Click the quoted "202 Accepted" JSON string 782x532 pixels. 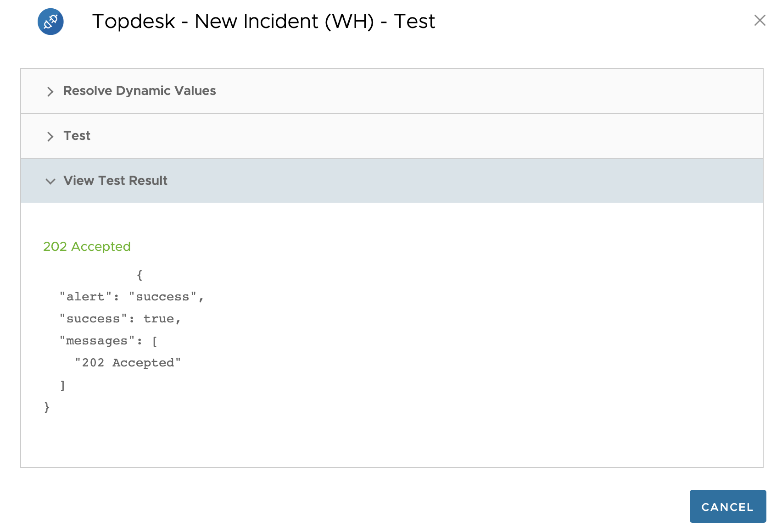(128, 363)
